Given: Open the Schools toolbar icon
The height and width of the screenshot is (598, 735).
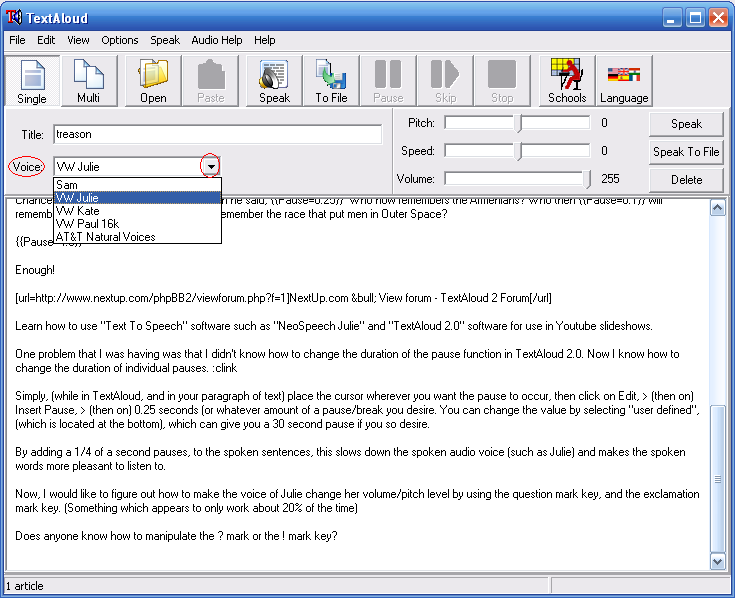Looking at the screenshot, I should click(567, 81).
